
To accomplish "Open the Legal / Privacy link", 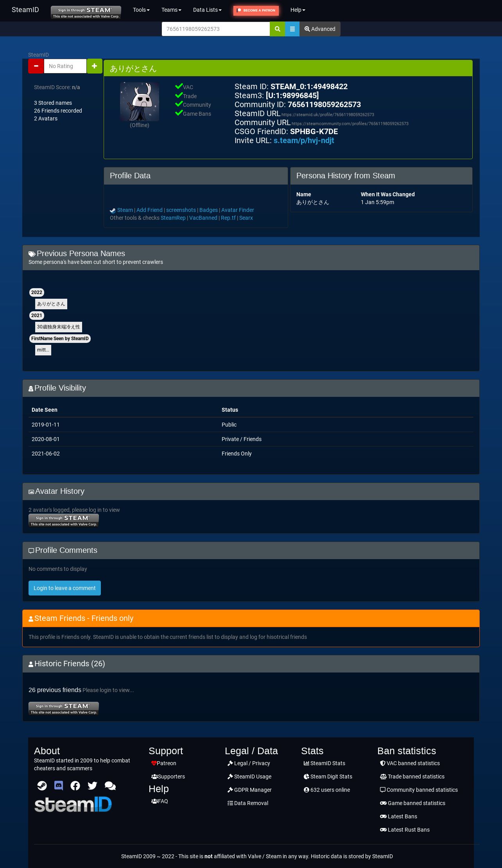I will pyautogui.click(x=249, y=763).
